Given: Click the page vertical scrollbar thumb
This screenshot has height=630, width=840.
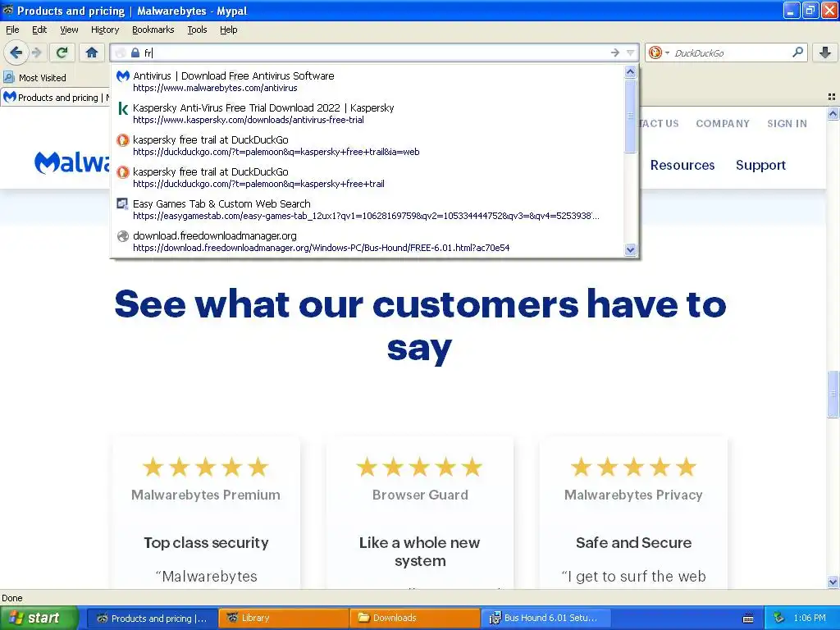Looking at the screenshot, I should (833, 394).
